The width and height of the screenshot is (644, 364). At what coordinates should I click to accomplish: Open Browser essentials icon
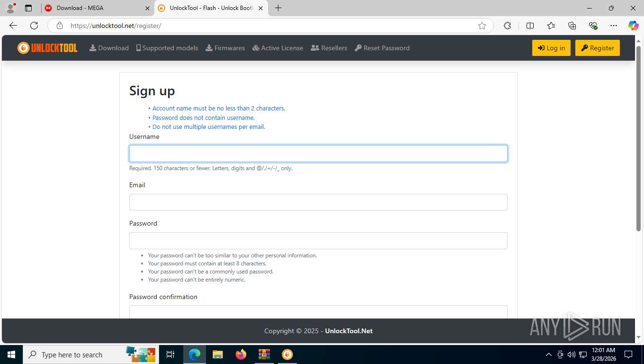(593, 26)
